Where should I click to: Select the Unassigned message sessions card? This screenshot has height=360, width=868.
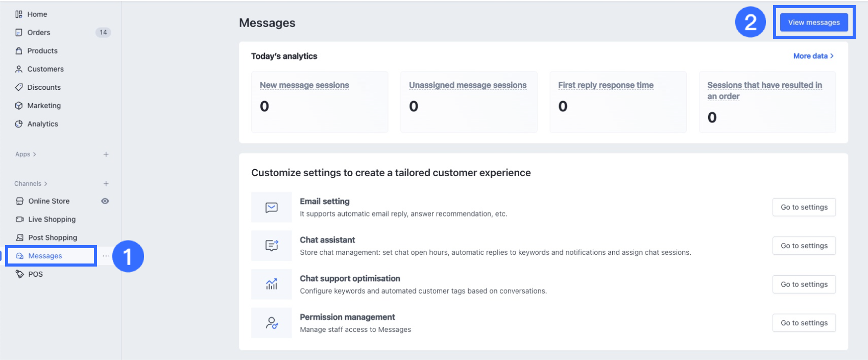(468, 102)
